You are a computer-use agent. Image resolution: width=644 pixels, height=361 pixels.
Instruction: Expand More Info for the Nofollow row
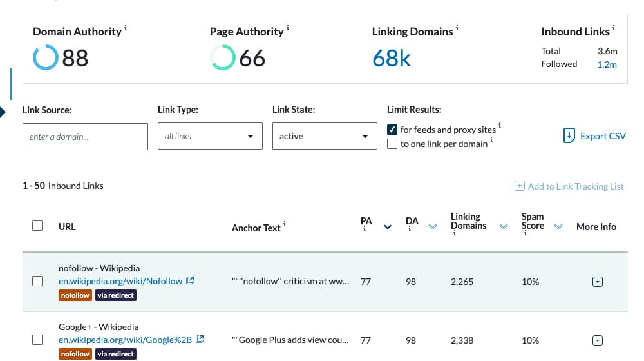click(598, 282)
